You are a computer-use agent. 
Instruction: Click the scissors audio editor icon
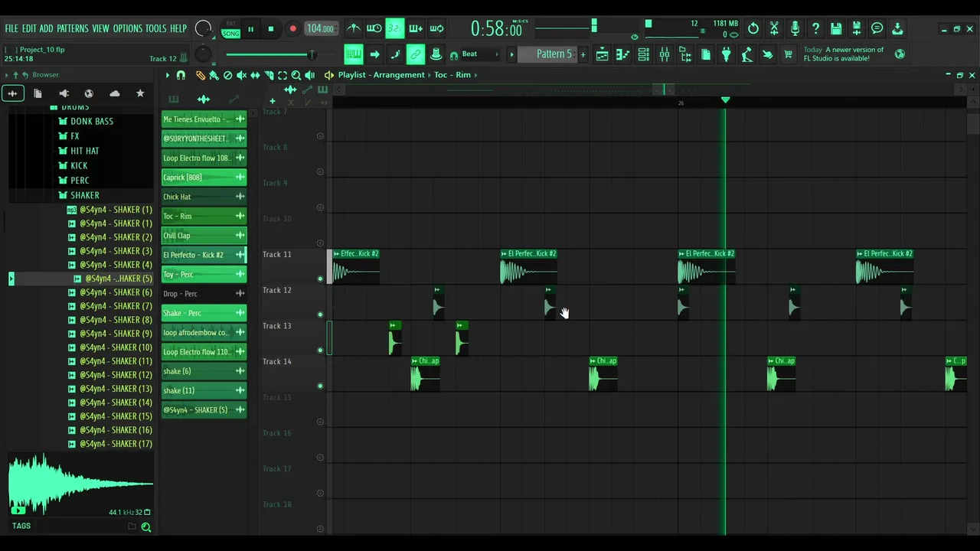(x=774, y=29)
